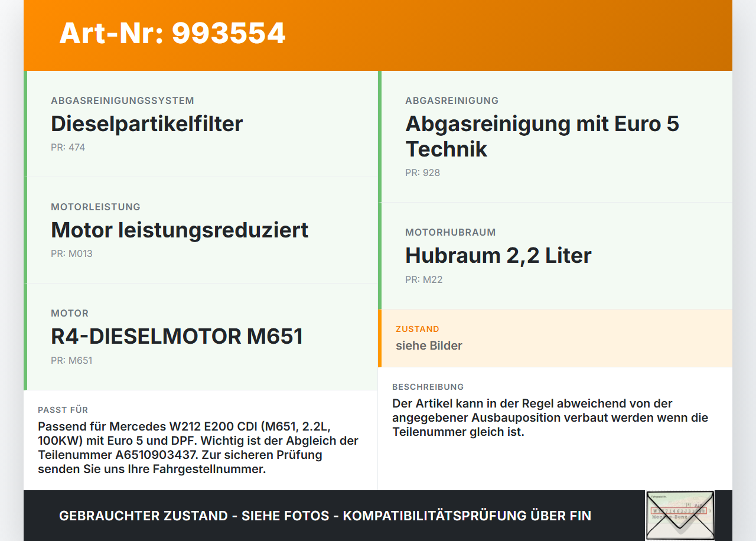Select the Abgasreinigung mit Euro 5 Technik card
The height and width of the screenshot is (541, 756).
pos(555,136)
